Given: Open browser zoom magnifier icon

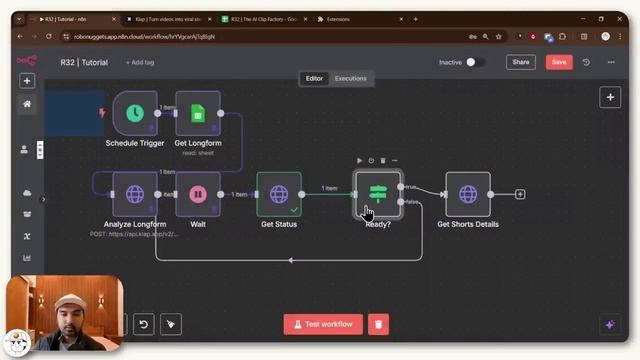Looking at the screenshot, I should click(x=485, y=37).
